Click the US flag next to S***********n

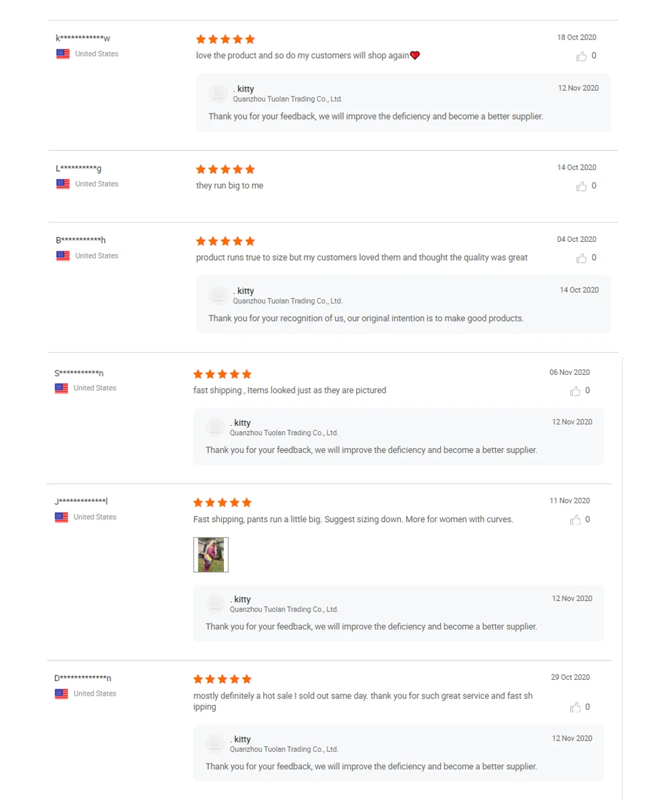(x=61, y=388)
